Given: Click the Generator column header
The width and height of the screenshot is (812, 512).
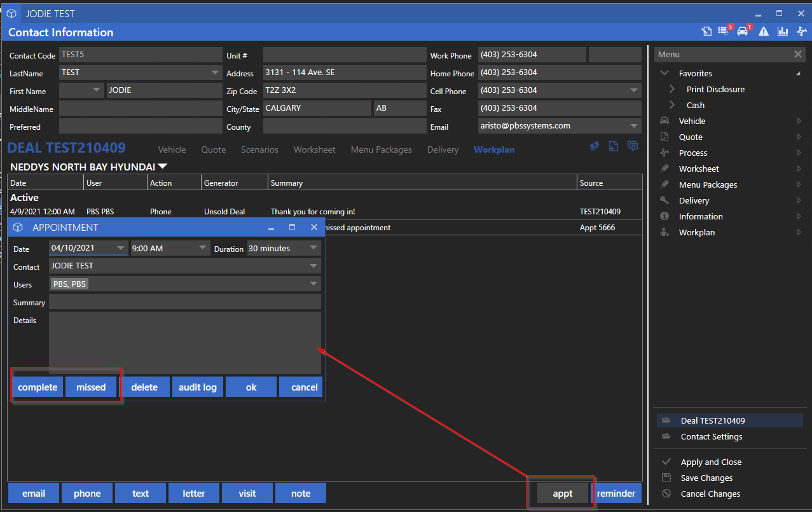Looking at the screenshot, I should [234, 183].
